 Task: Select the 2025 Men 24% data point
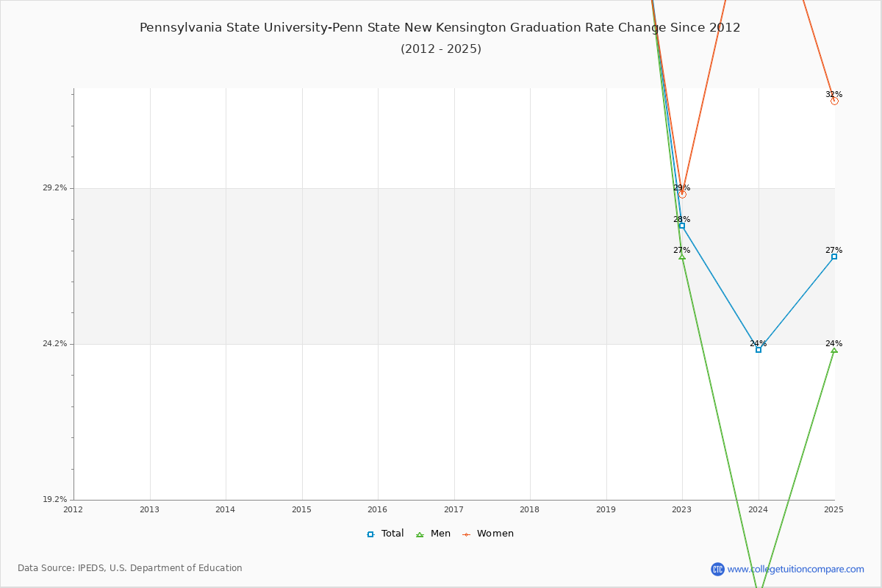tap(834, 350)
